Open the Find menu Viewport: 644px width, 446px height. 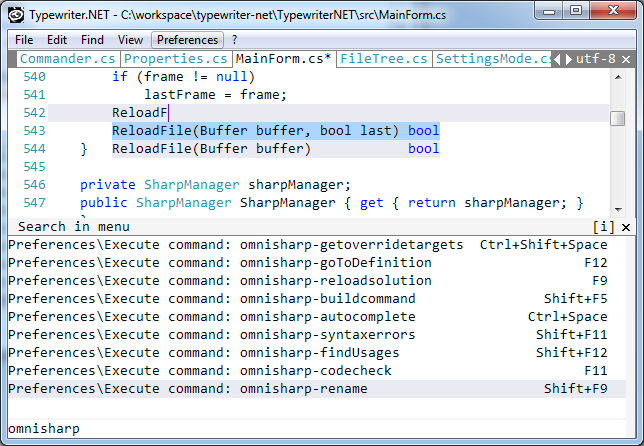coord(92,40)
